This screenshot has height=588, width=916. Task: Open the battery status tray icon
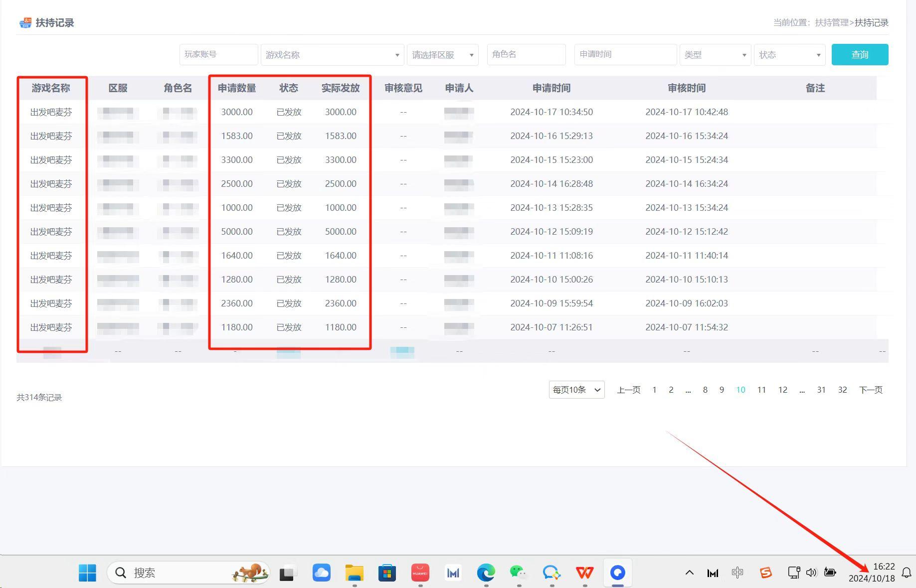coord(830,572)
